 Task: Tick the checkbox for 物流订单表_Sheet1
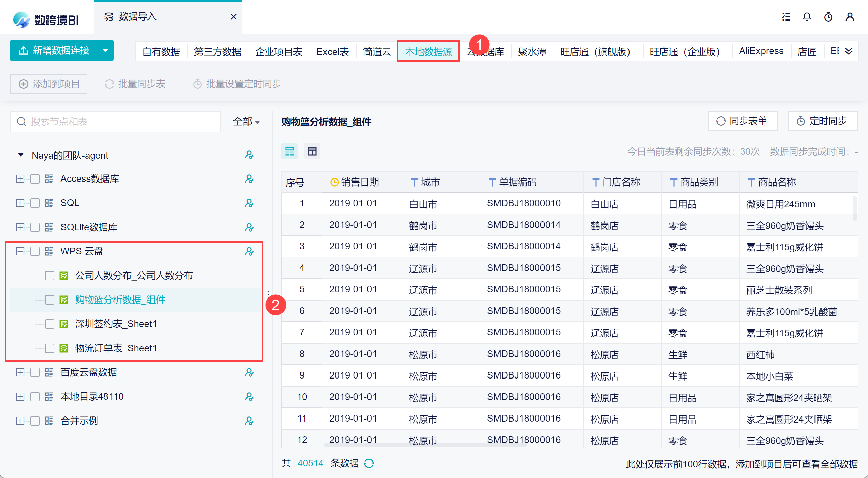point(50,348)
